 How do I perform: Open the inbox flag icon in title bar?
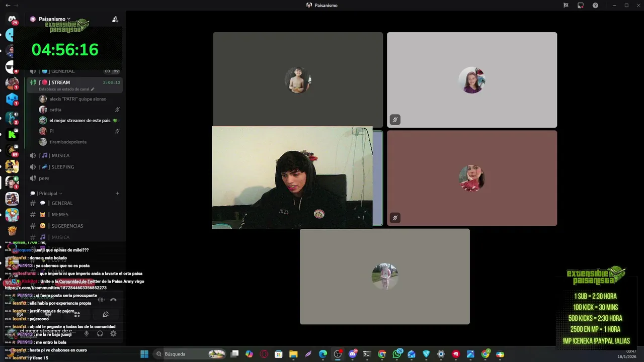coord(566,6)
